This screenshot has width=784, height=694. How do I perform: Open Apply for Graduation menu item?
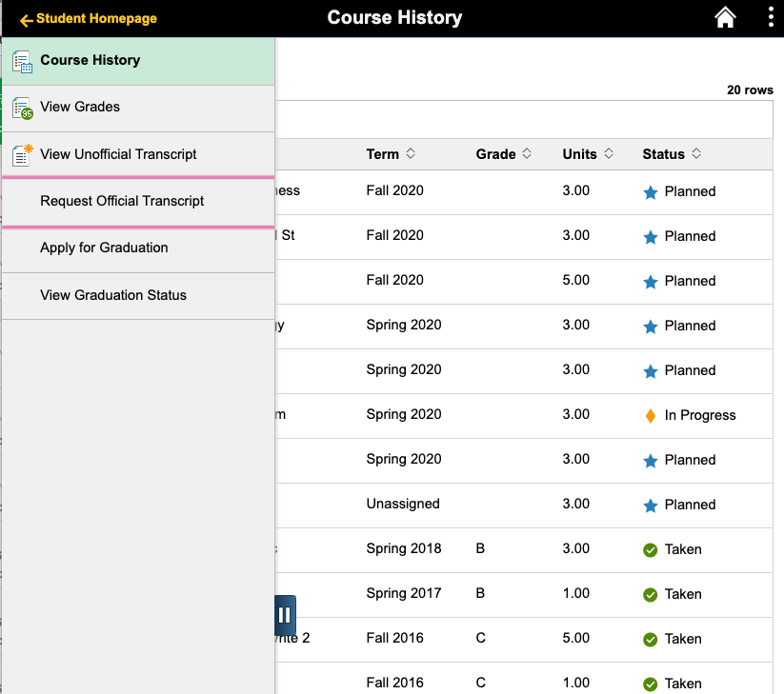[104, 248]
